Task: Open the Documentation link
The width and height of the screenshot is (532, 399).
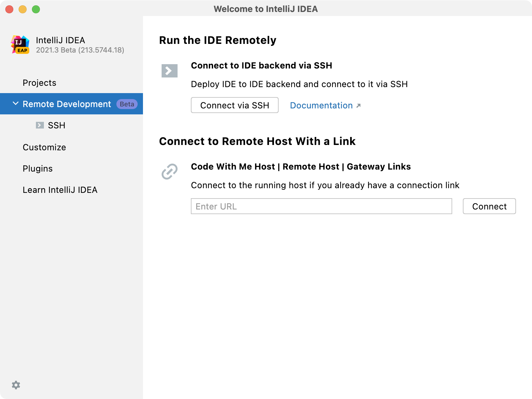Action: tap(321, 105)
